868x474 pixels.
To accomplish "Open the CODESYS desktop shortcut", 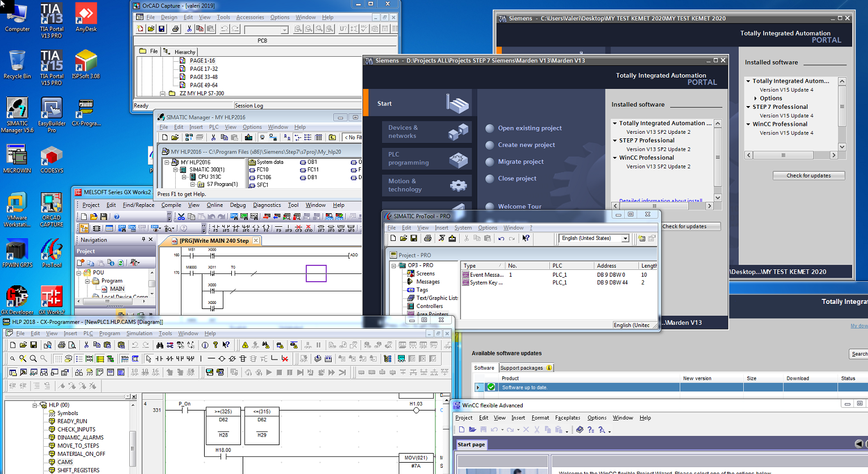I will click(x=52, y=159).
